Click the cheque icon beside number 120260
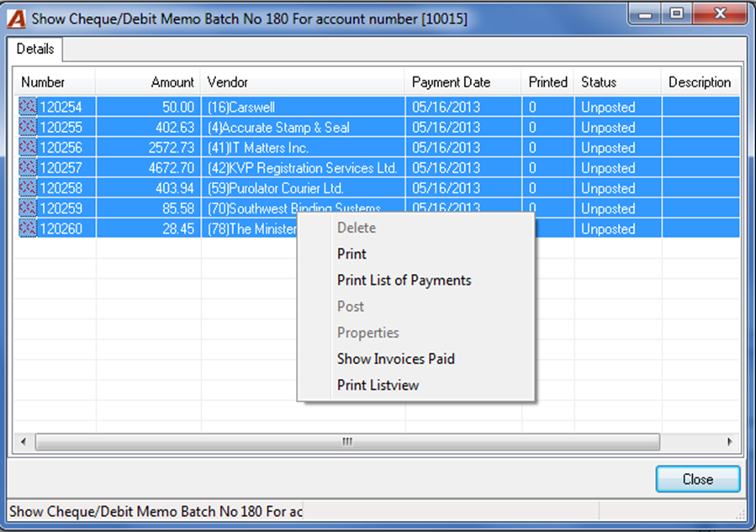Screen dimensions: 756x532 (x=28, y=228)
